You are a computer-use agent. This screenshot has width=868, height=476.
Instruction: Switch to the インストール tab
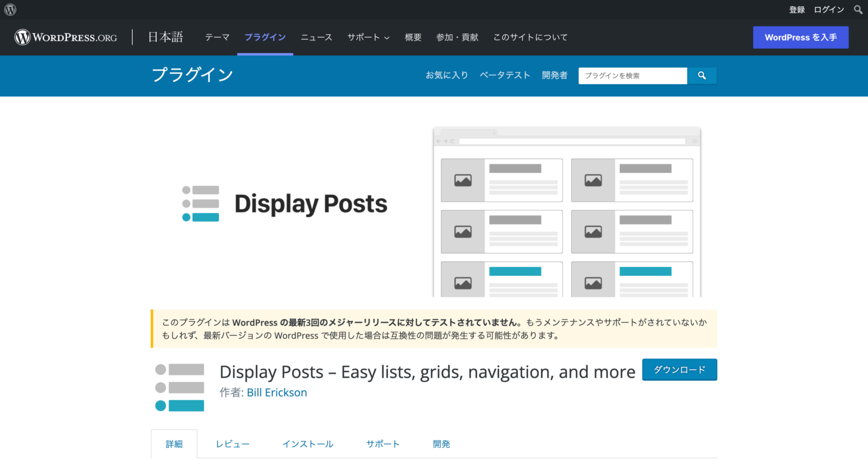tap(307, 444)
